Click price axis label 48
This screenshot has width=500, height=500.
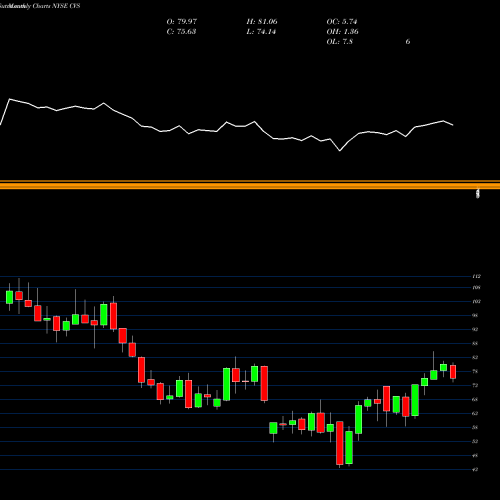click(x=476, y=455)
